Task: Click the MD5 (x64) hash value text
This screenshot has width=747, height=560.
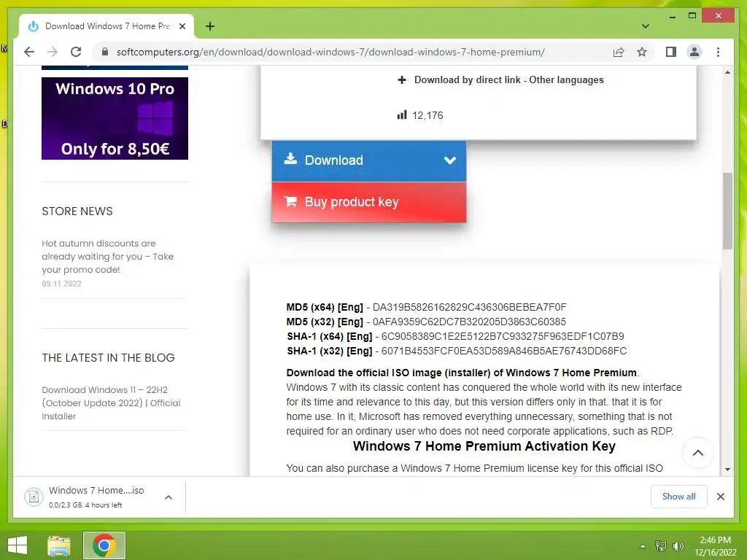Action: point(469,307)
